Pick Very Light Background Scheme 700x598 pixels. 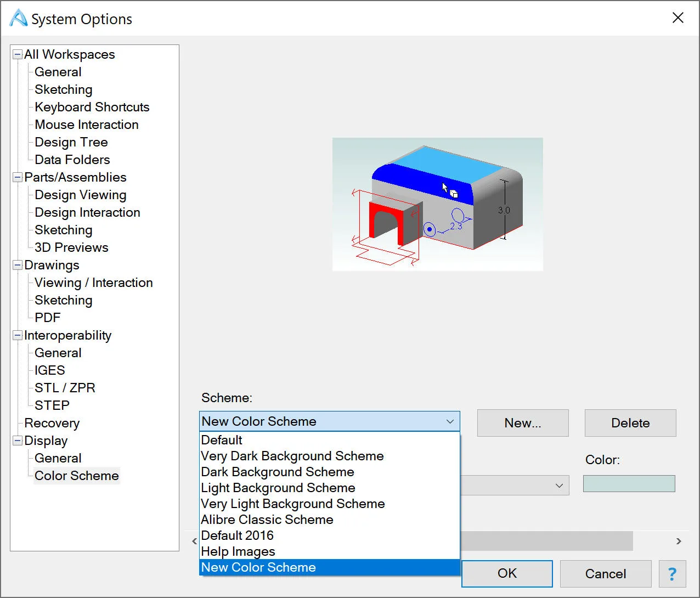click(x=329, y=504)
